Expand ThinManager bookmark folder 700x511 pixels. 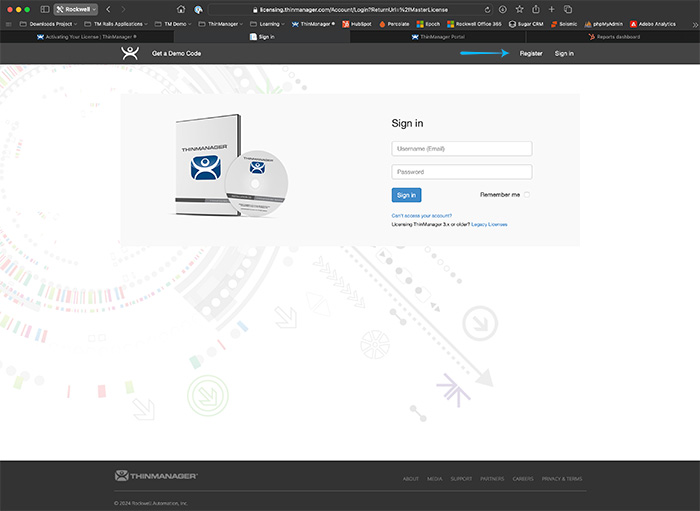(221, 24)
